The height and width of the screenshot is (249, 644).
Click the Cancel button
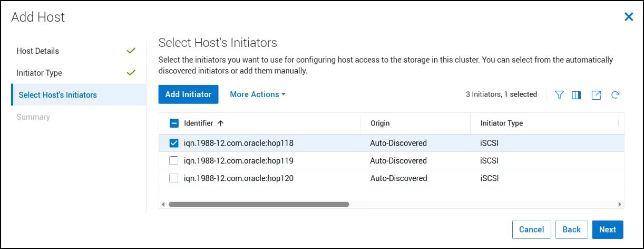coord(532,229)
